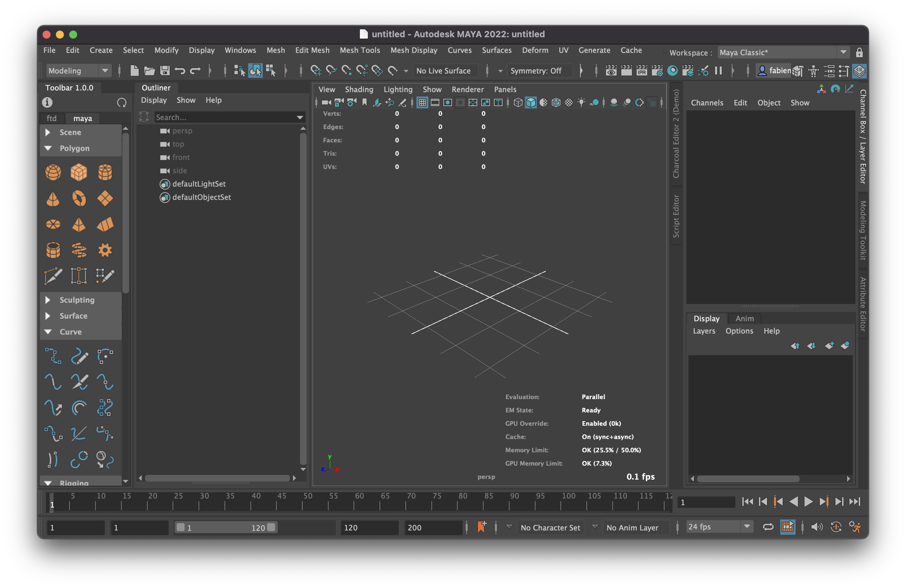This screenshot has width=906, height=588.
Task: Create a polygon cube from the toolbar
Action: point(79,172)
